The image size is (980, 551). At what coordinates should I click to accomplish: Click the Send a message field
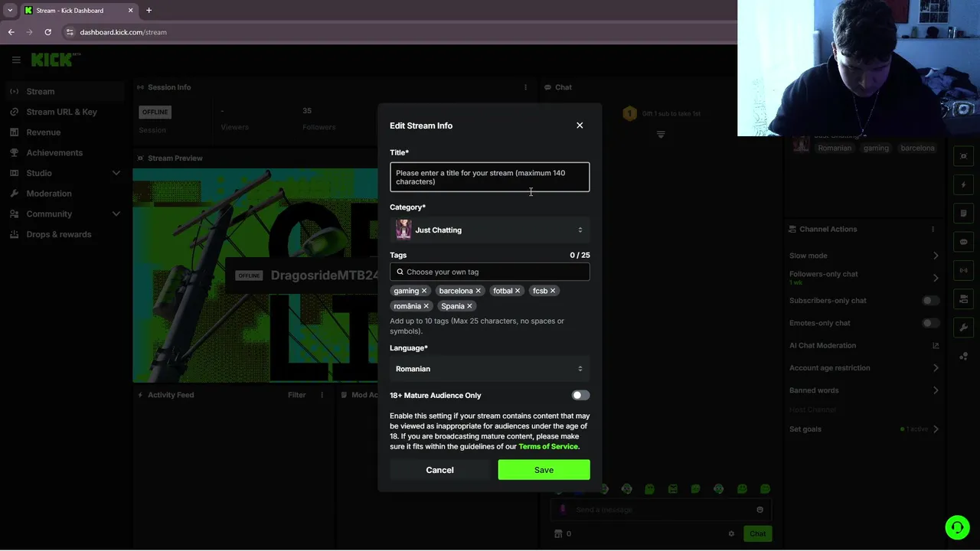[x=661, y=510]
